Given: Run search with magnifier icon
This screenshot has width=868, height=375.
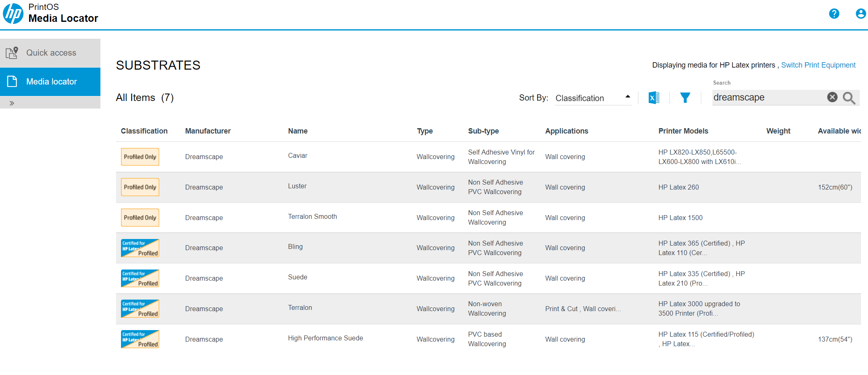Looking at the screenshot, I should pyautogui.click(x=849, y=98).
